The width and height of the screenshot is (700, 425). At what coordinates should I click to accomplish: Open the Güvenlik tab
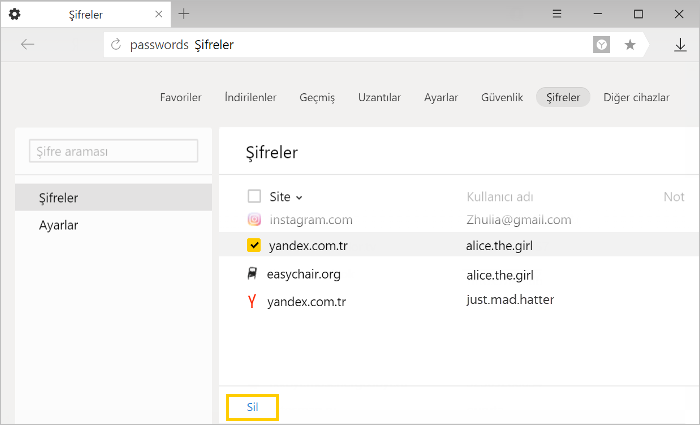click(502, 97)
